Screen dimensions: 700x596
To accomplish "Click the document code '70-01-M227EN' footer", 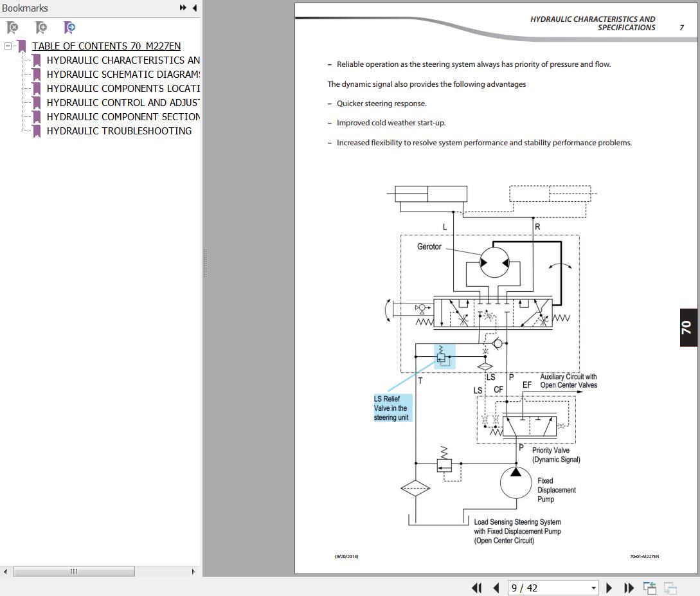I will pyautogui.click(x=644, y=557).
